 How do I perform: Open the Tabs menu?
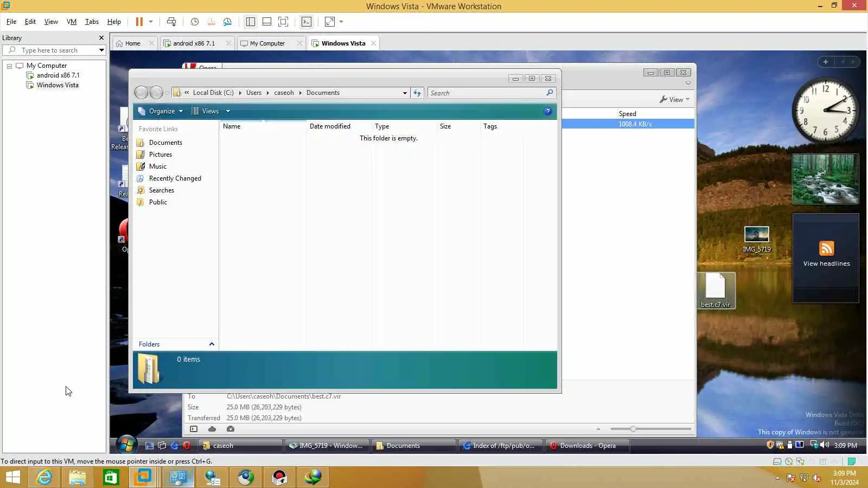92,22
